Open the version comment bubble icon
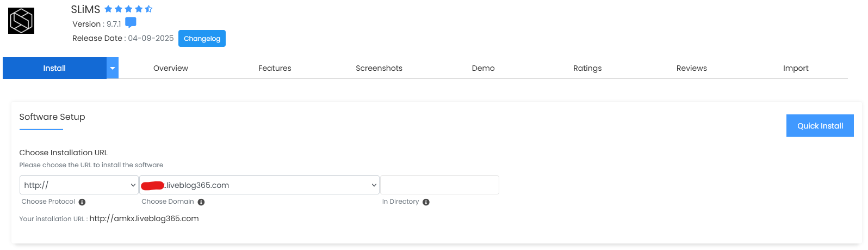Viewport: 868px width, 250px height. click(x=131, y=23)
